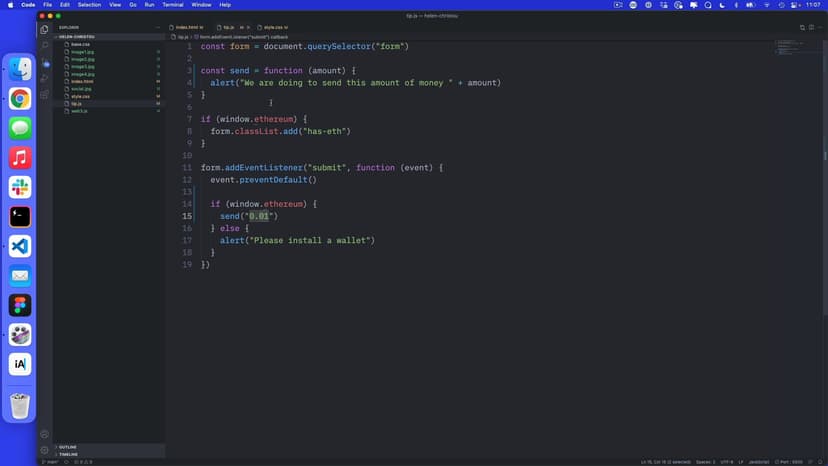Switch to the index.html editor tab
Viewport: 828px width, 466px height.
tap(186, 27)
